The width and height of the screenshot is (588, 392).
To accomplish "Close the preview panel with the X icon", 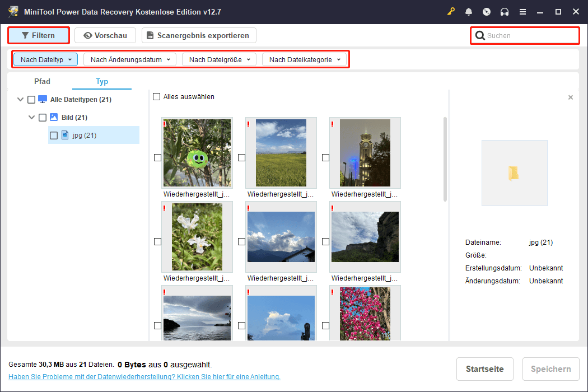I will coord(570,97).
